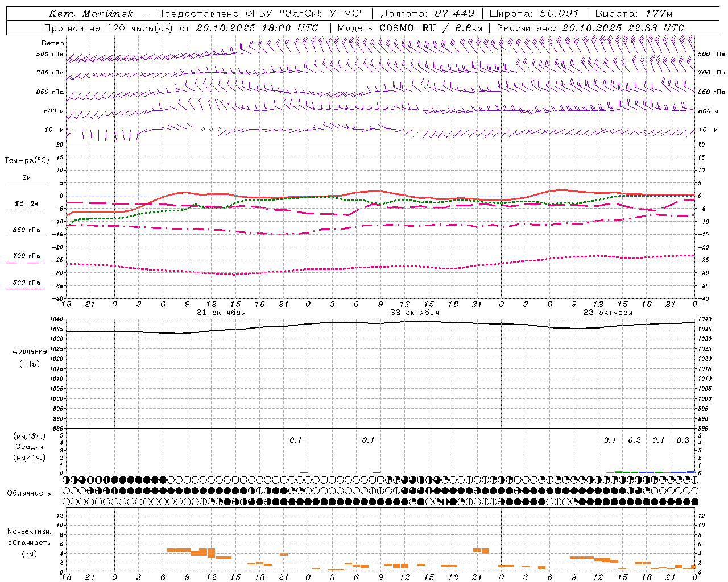Select the 'Долгота: 87.449' header field

coord(427,14)
